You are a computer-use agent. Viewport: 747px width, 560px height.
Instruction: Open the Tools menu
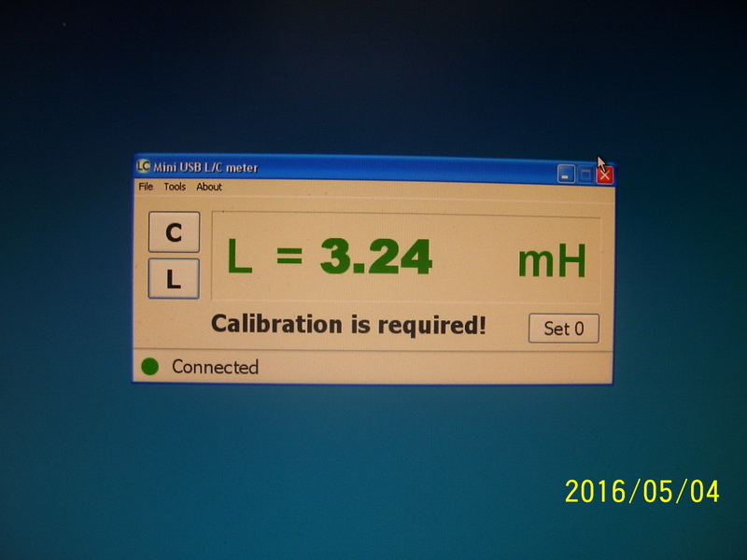click(x=175, y=187)
